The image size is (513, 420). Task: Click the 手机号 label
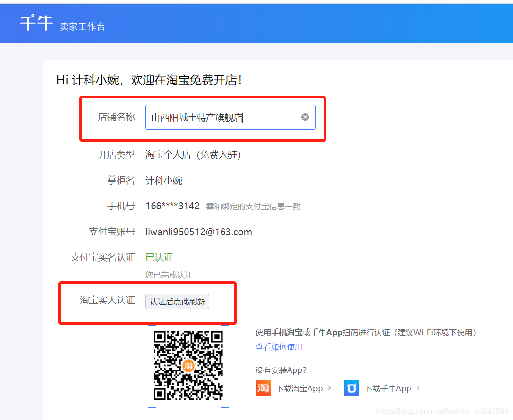pos(121,206)
